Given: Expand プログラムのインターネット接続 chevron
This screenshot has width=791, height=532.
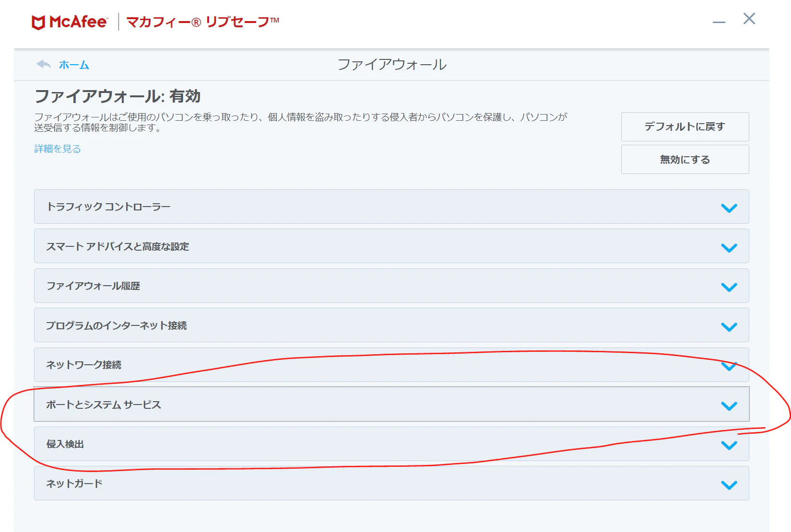Looking at the screenshot, I should (729, 327).
